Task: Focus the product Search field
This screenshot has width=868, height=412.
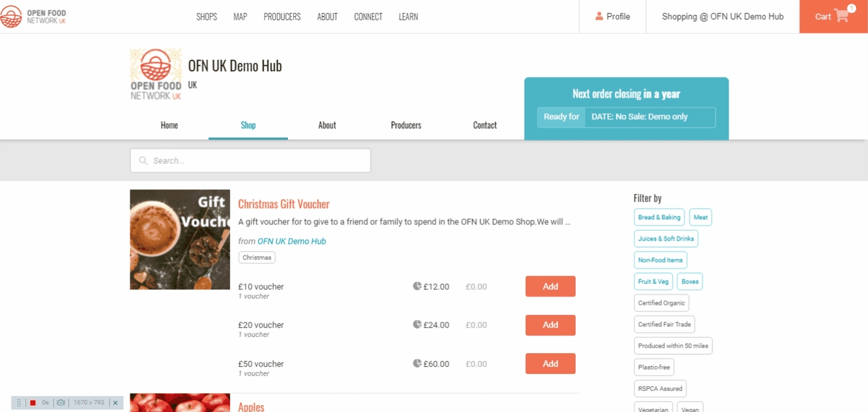Action: pos(250,161)
